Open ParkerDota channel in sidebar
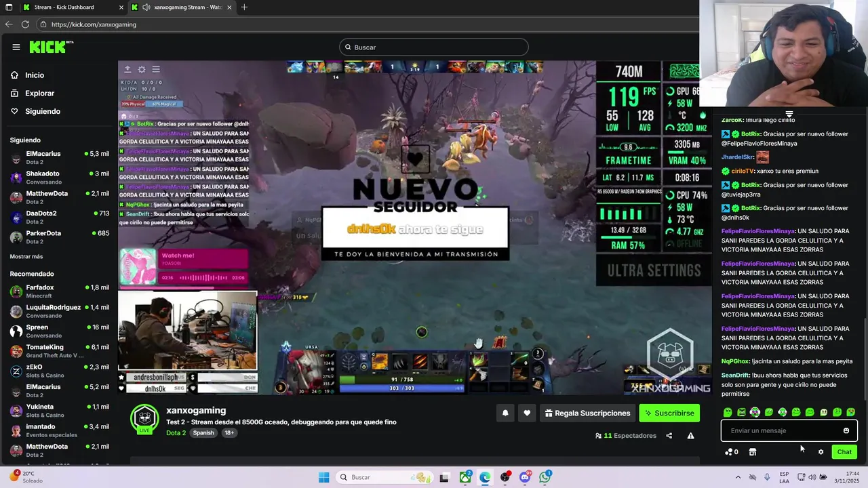This screenshot has width=868, height=488. 60,237
